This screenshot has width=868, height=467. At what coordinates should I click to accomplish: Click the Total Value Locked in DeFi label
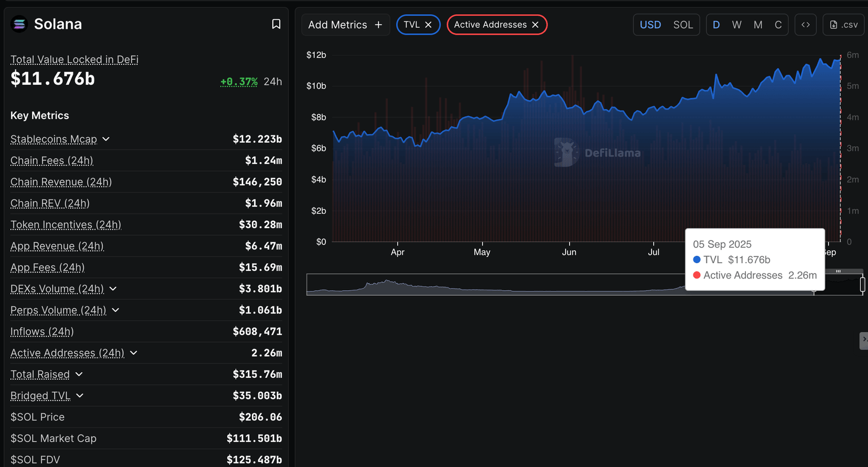74,59
